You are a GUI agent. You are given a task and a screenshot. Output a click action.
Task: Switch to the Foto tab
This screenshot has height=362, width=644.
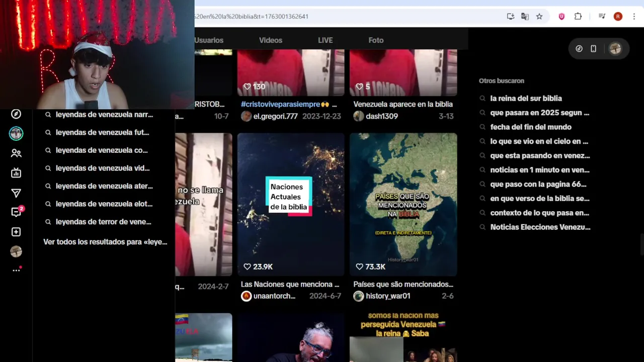click(376, 40)
